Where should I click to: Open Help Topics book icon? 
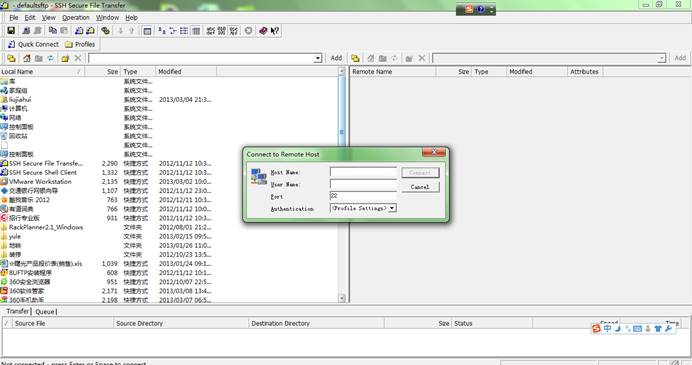[x=263, y=30]
